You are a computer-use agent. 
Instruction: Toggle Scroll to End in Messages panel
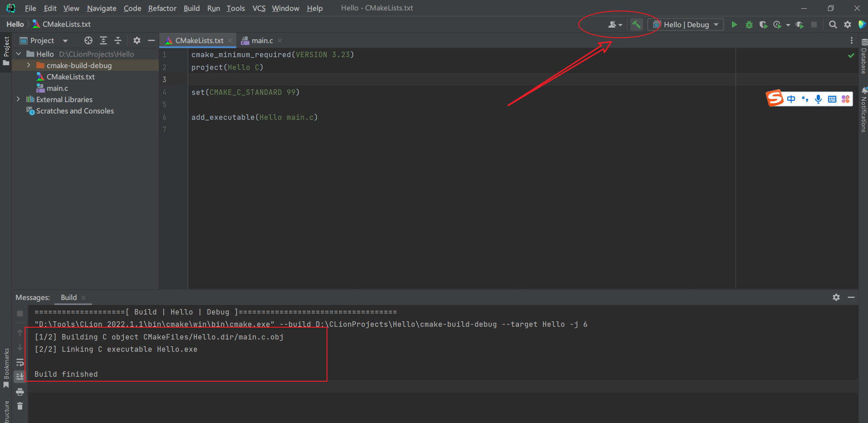coord(20,376)
